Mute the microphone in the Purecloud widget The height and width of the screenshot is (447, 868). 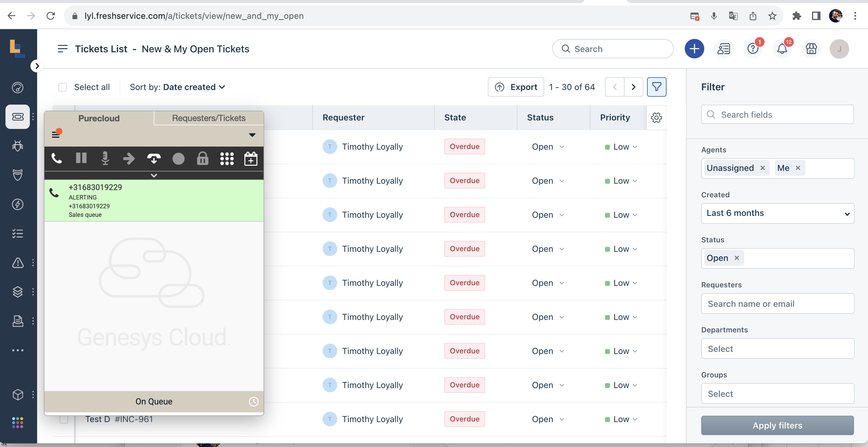point(105,158)
